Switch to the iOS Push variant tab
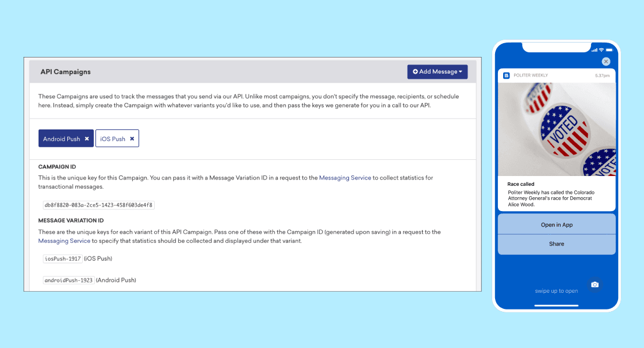644x348 pixels. (113, 139)
